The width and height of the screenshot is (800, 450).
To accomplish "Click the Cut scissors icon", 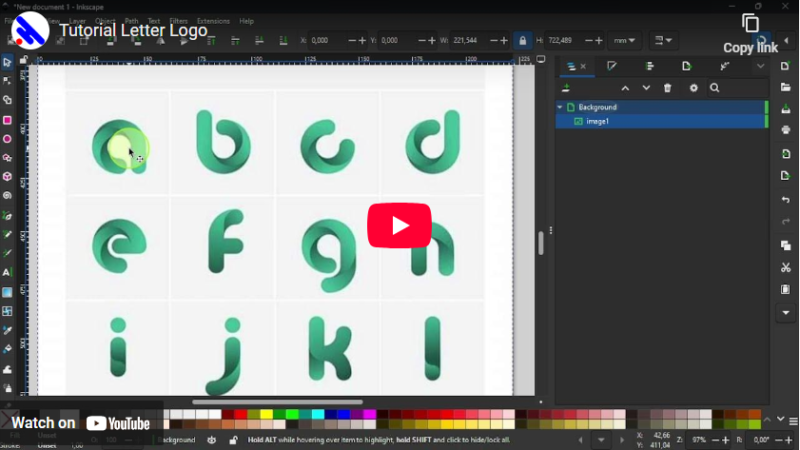I will [x=786, y=267].
